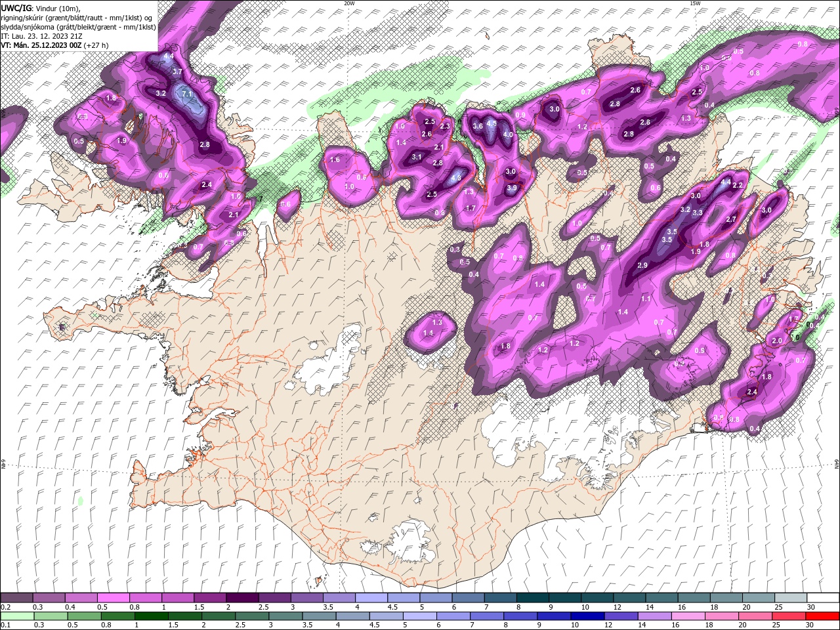Click the '3.9' value on the map
840x630 pixels.
(512, 188)
